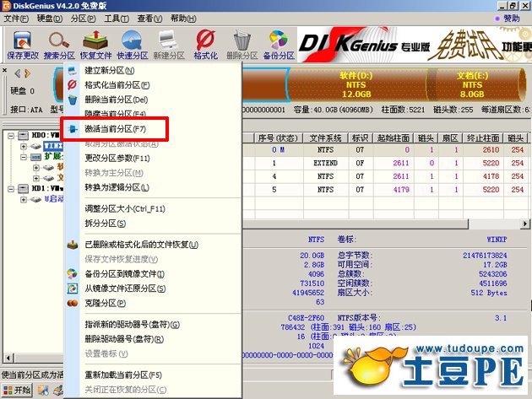Collapse the 扩展 extended partition tree node
Viewport: 532px width, 399px height.
pyautogui.click(x=24, y=157)
